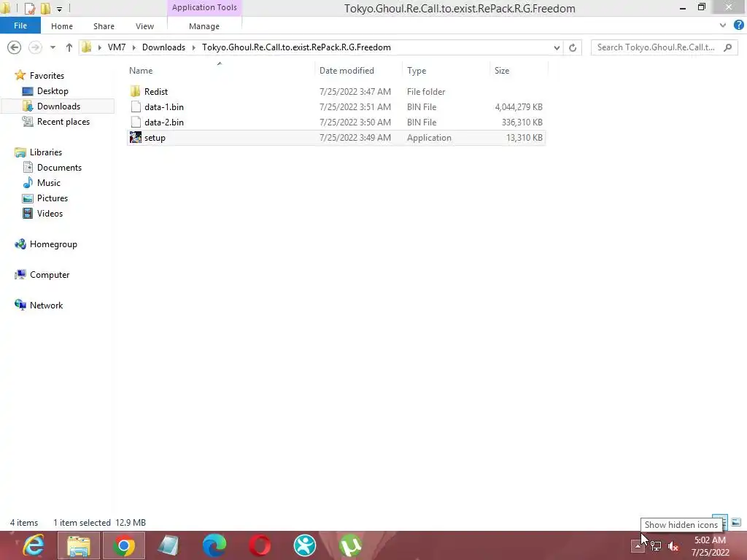
Task: Click the Computer icon in sidebar
Action: coord(20,275)
